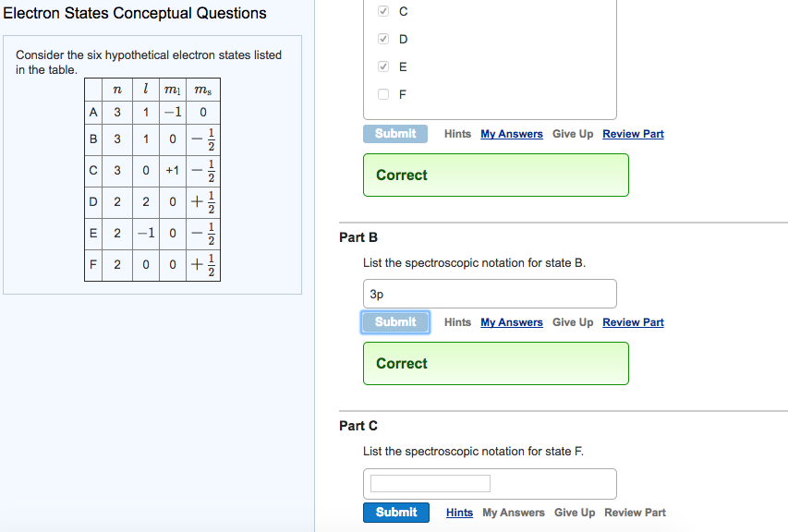Screen dimensions: 788x532
Task: Select Review Part for Part B
Action: (633, 322)
